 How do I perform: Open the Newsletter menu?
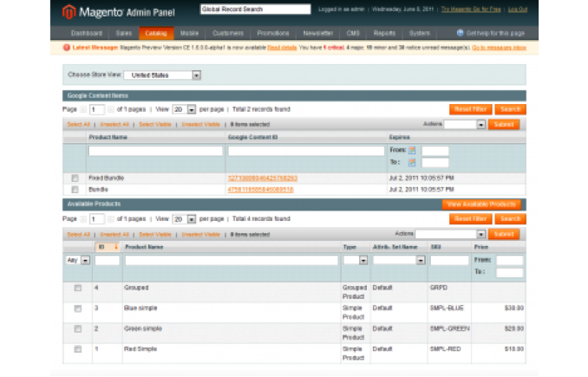[x=318, y=33]
